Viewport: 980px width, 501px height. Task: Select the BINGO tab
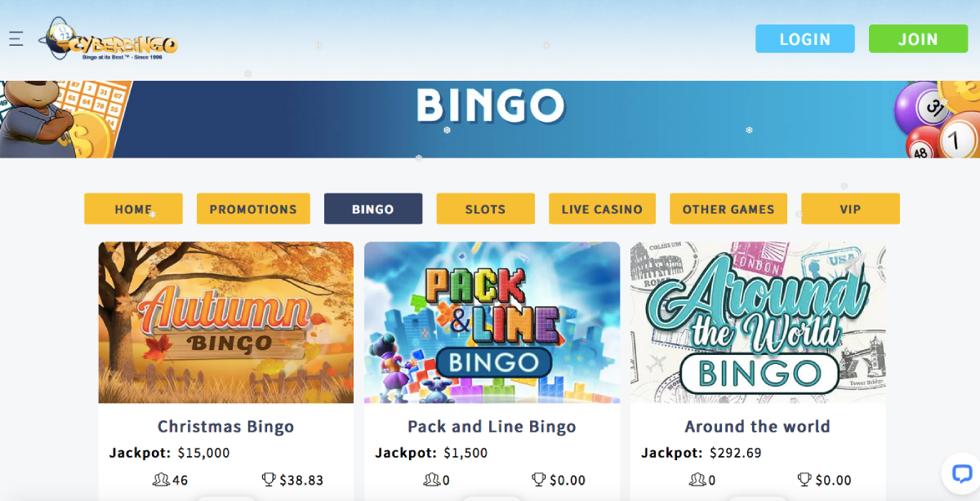pyautogui.click(x=373, y=209)
